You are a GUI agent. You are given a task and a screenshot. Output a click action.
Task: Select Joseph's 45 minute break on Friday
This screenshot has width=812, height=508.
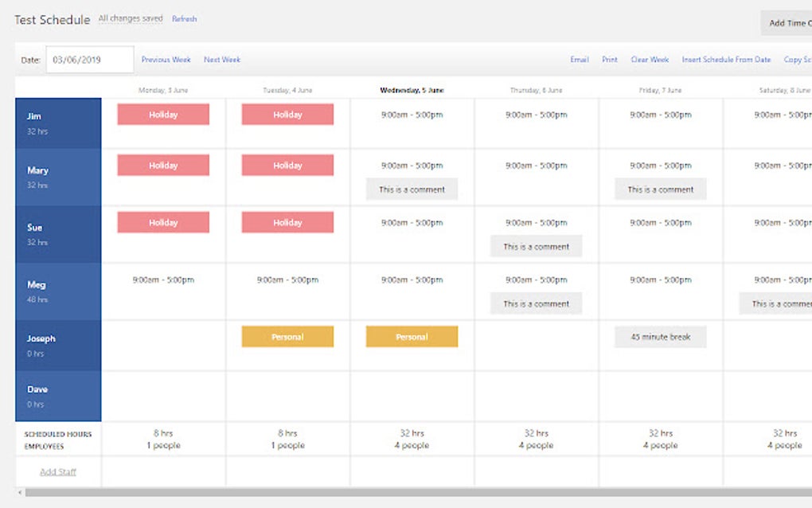660,337
